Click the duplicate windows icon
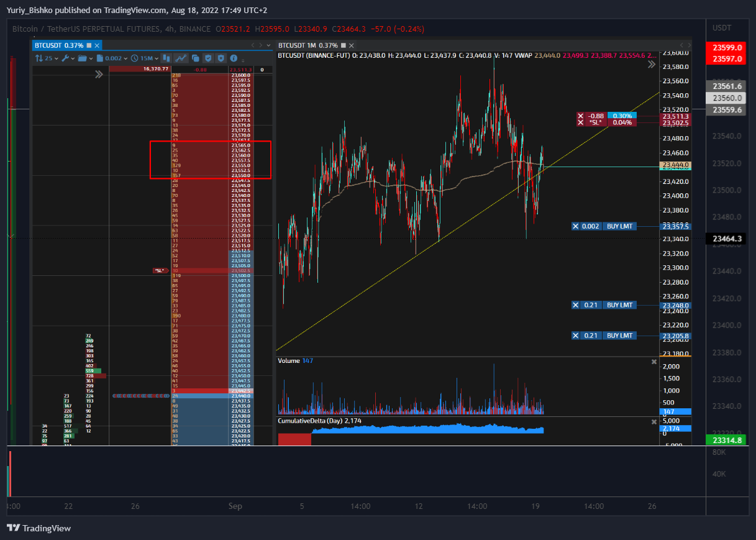Viewport: 756px width, 540px height. pyautogui.click(x=195, y=58)
